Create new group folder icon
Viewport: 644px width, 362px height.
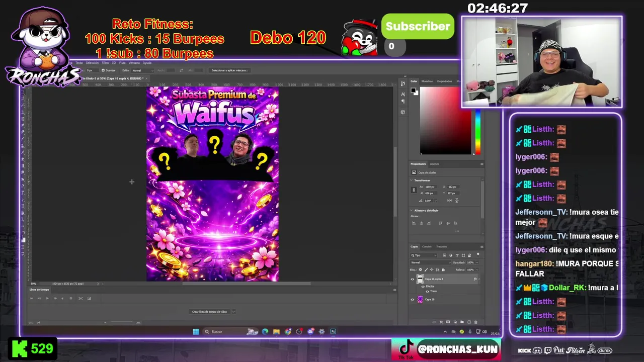click(462, 322)
